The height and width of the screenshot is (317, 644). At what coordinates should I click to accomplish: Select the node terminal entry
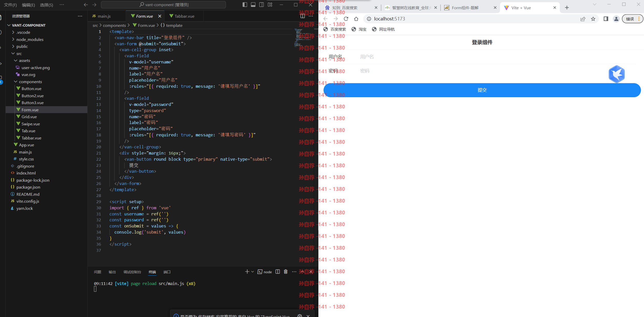(265, 272)
